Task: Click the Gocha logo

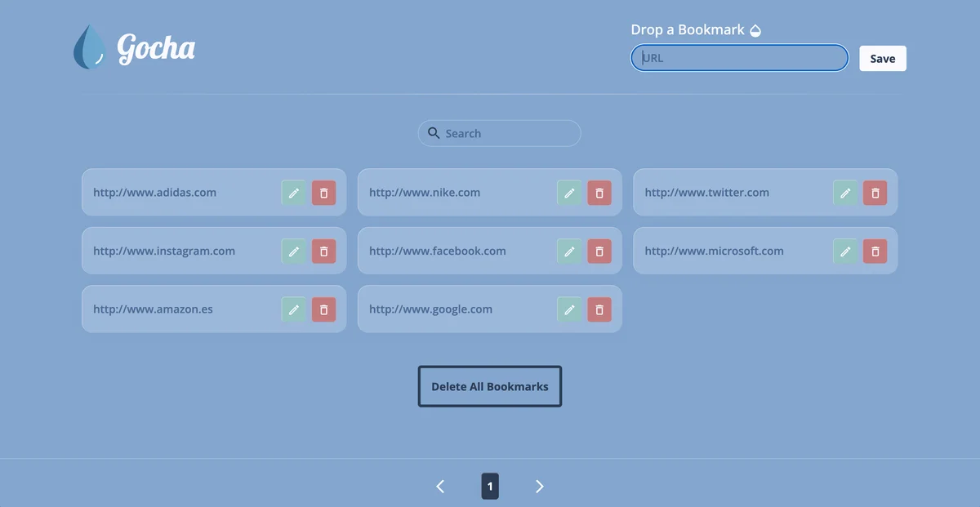Action: pyautogui.click(x=134, y=47)
